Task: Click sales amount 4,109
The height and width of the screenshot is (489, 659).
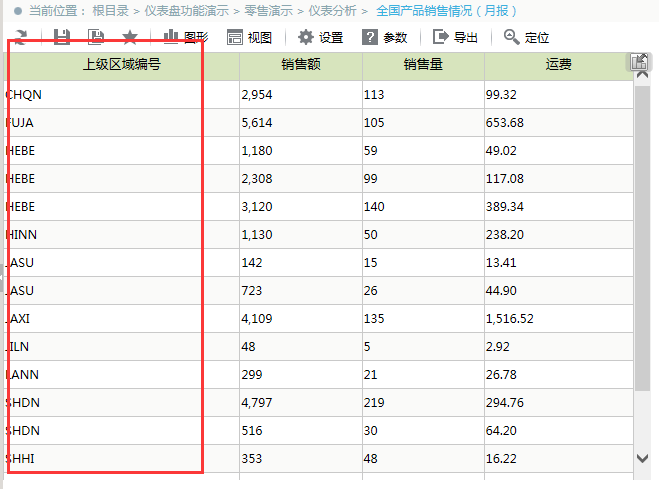Action: pos(301,318)
